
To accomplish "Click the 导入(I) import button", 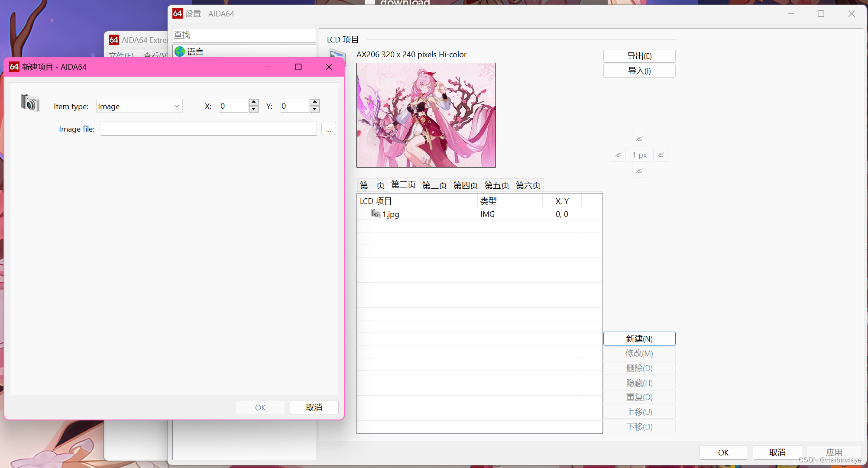I will click(x=639, y=71).
